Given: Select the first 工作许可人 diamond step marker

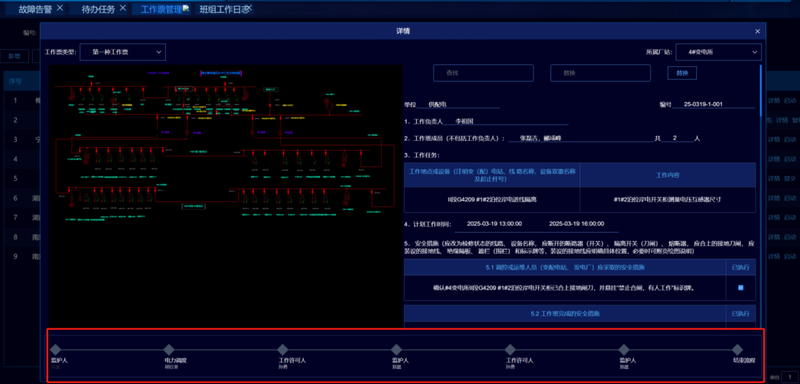Looking at the screenshot, I should click(283, 350).
